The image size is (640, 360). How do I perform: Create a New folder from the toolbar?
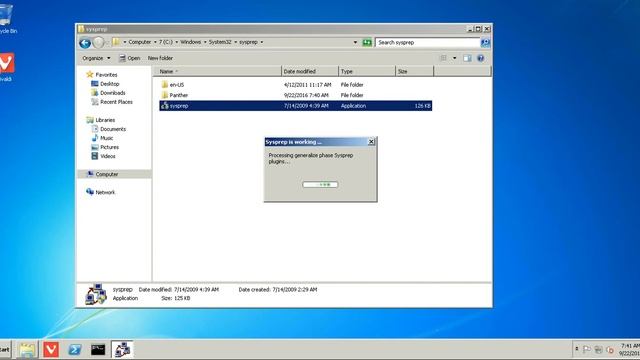(160, 58)
